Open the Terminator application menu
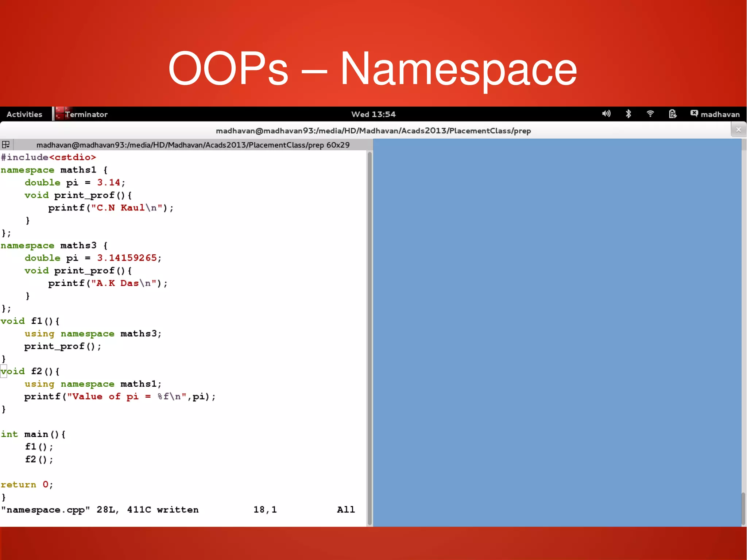 point(86,114)
